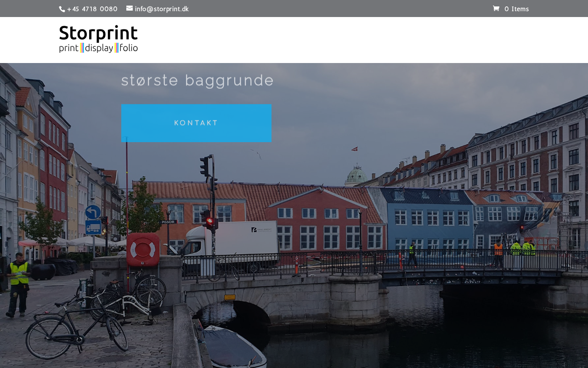The height and width of the screenshot is (368, 588).
Task: Call the number +45 4718 0080
Action: [x=92, y=9]
